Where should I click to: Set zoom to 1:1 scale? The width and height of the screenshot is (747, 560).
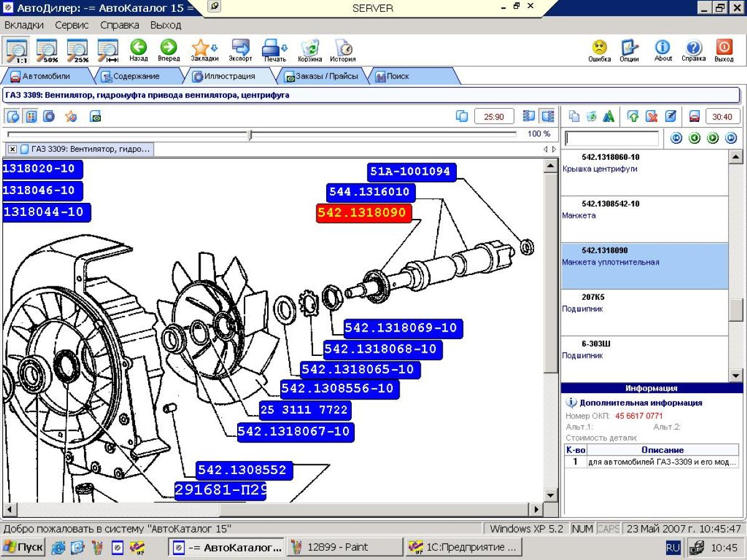pos(17,50)
